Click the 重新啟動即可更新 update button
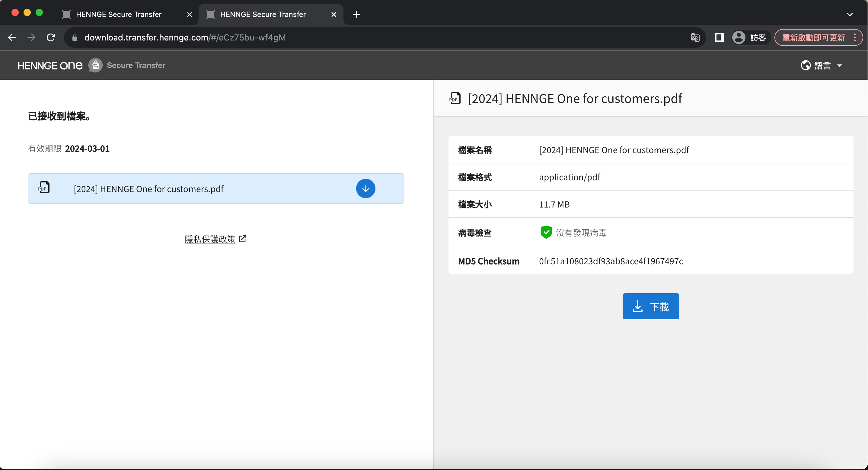The width and height of the screenshot is (868, 470). pyautogui.click(x=813, y=37)
